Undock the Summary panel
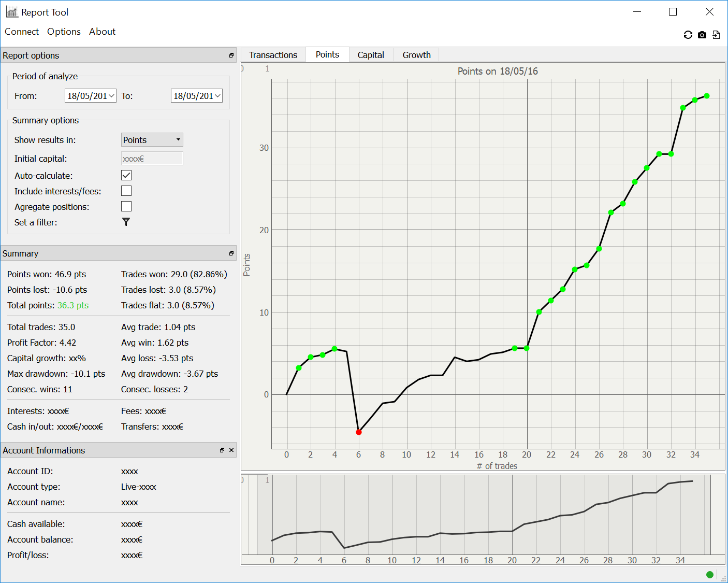Viewport: 728px width, 583px height. [x=231, y=253]
